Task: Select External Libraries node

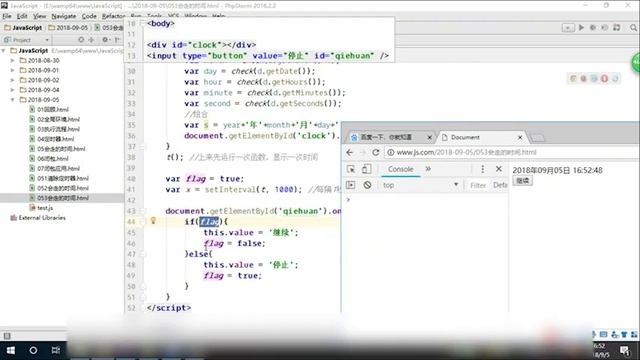Action: pos(38,218)
